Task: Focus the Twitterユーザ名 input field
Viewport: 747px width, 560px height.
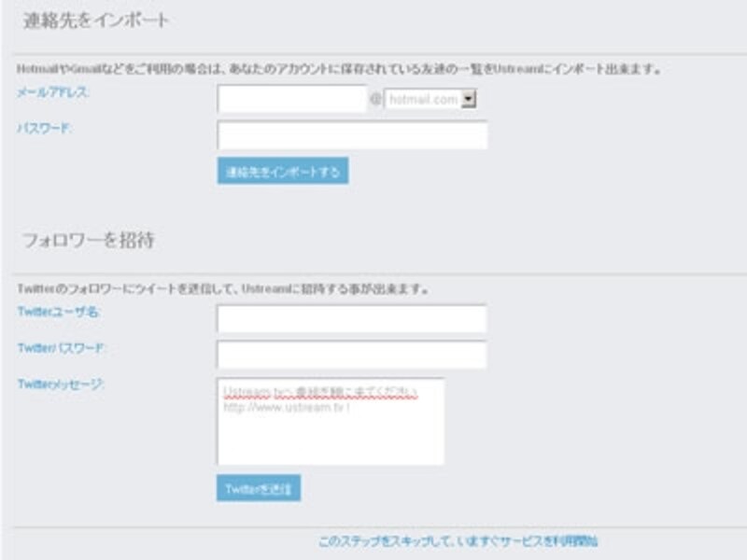Action: click(352, 318)
